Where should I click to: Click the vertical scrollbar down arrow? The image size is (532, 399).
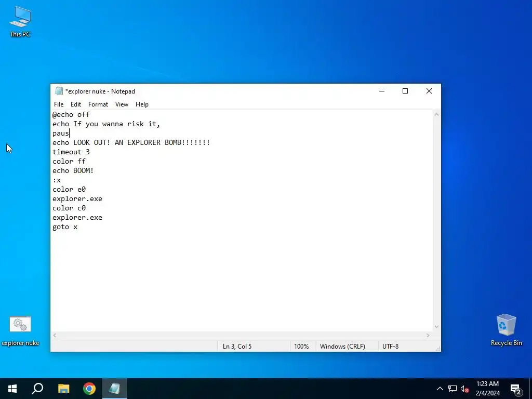pos(436,327)
